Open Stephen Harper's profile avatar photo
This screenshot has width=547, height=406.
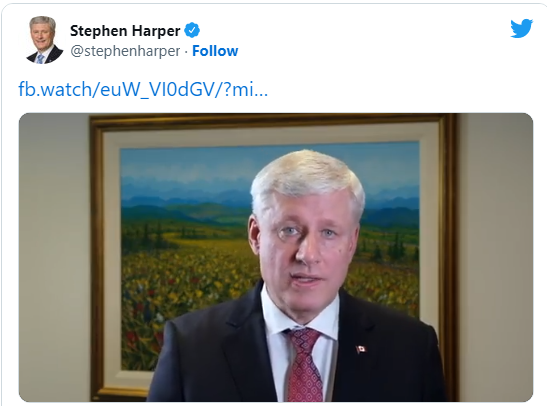point(43,40)
